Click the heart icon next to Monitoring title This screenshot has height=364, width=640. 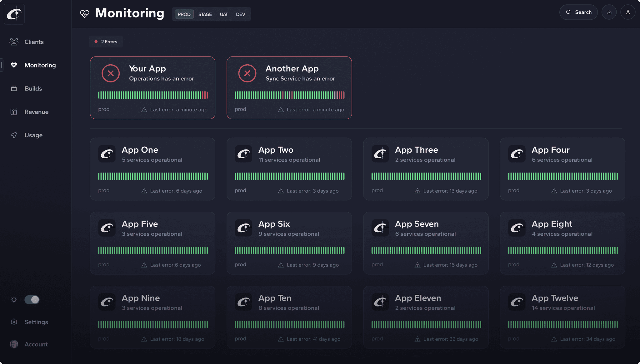click(84, 14)
